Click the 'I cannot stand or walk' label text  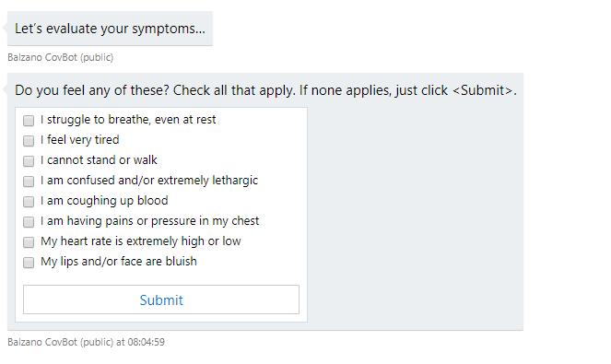point(99,160)
